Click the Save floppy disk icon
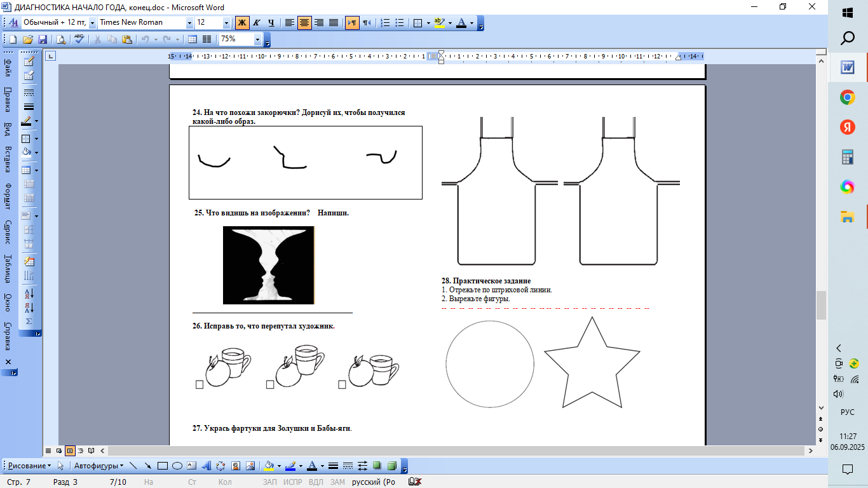Image resolution: width=868 pixels, height=488 pixels. click(43, 39)
